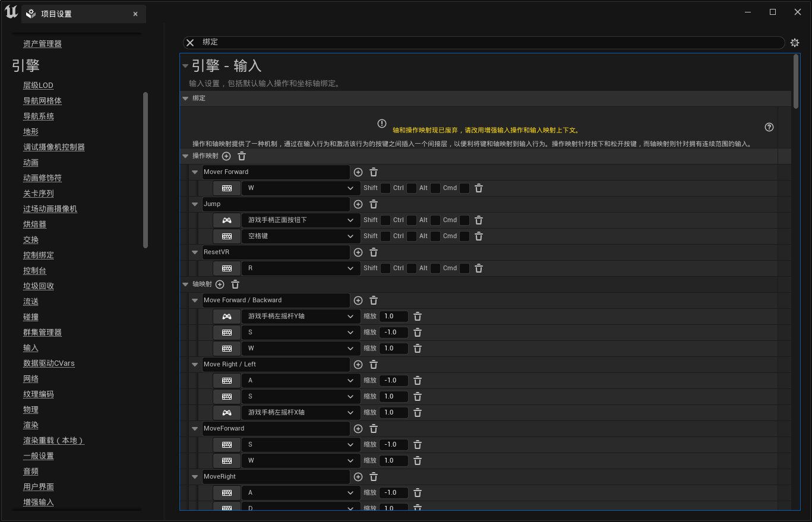Remove 游戏手柄左摇杆Y轴 binding with its trash icon
This screenshot has width=812, height=522.
(418, 317)
